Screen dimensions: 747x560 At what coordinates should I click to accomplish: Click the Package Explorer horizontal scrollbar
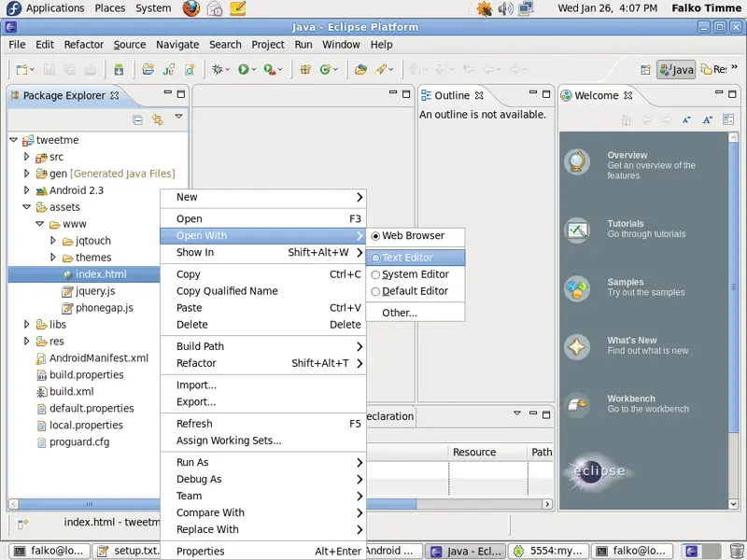(89, 504)
